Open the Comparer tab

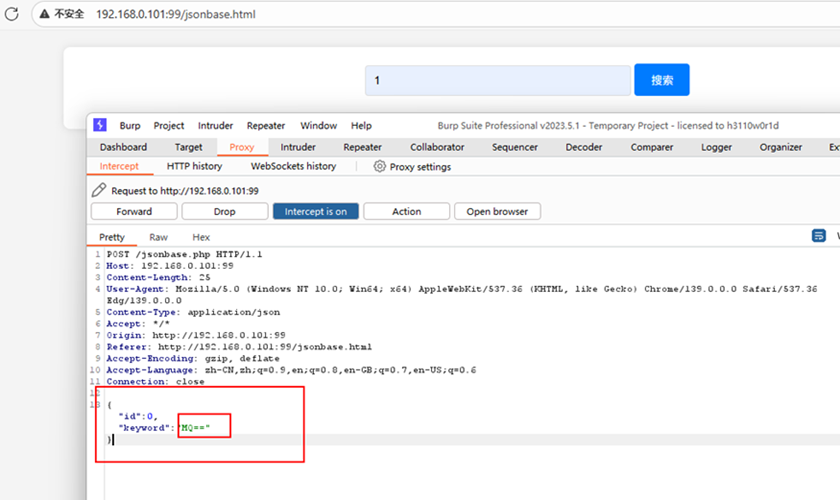pos(651,147)
